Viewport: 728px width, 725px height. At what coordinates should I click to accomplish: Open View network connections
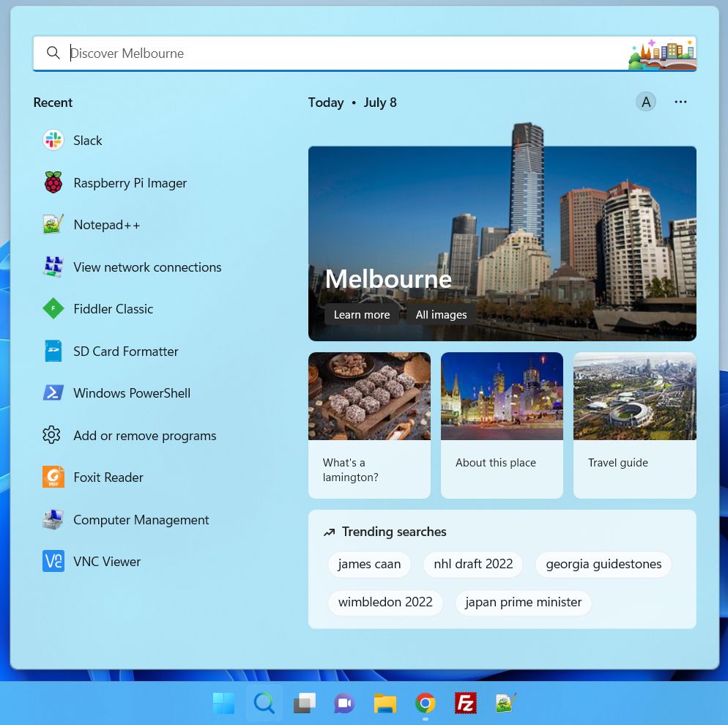[147, 267]
